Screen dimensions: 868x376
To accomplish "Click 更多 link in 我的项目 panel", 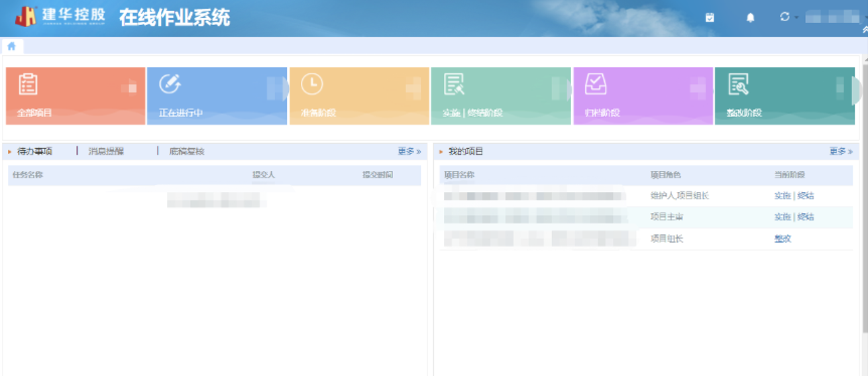I will click(840, 152).
